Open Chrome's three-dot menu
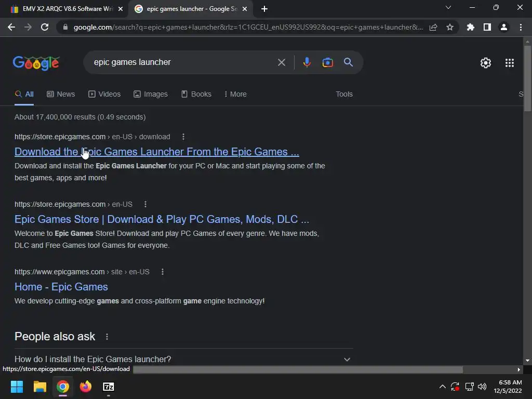Image resolution: width=532 pixels, height=399 pixels. coord(521,27)
